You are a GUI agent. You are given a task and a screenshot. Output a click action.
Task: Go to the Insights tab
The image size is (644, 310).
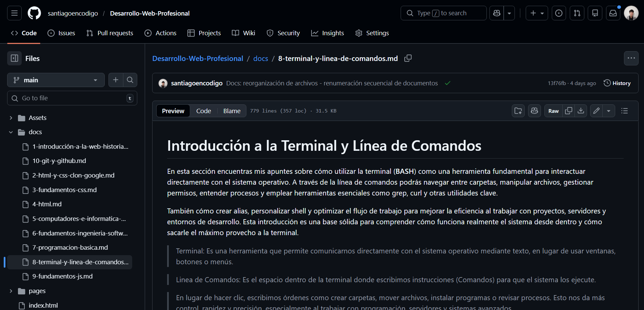(327, 33)
